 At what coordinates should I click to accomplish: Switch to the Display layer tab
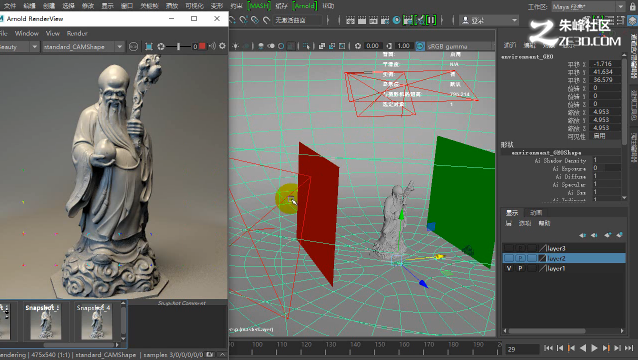point(512,213)
